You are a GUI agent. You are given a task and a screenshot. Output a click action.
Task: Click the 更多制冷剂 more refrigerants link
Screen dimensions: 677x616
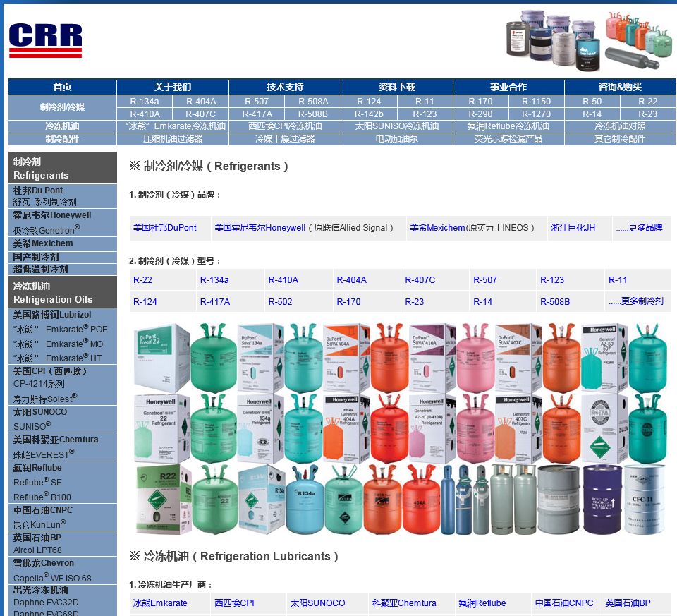[636, 301]
